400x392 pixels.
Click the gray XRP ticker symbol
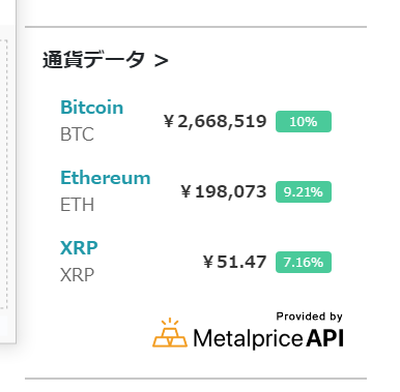[77, 275]
